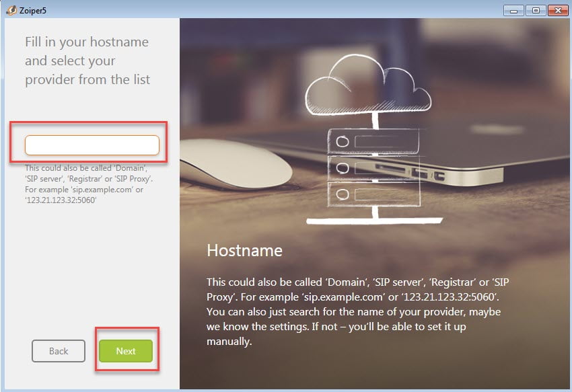Click the gray hint text below hostname field

89,184
